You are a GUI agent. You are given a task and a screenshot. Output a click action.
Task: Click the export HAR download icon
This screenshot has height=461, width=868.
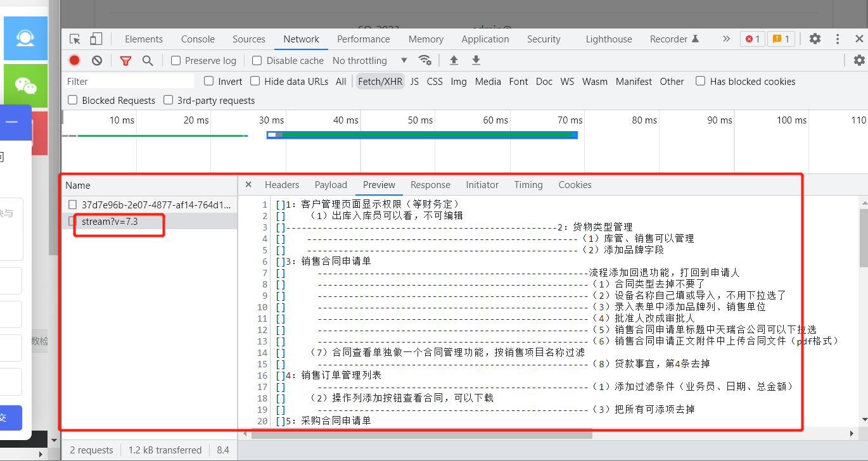coord(476,61)
